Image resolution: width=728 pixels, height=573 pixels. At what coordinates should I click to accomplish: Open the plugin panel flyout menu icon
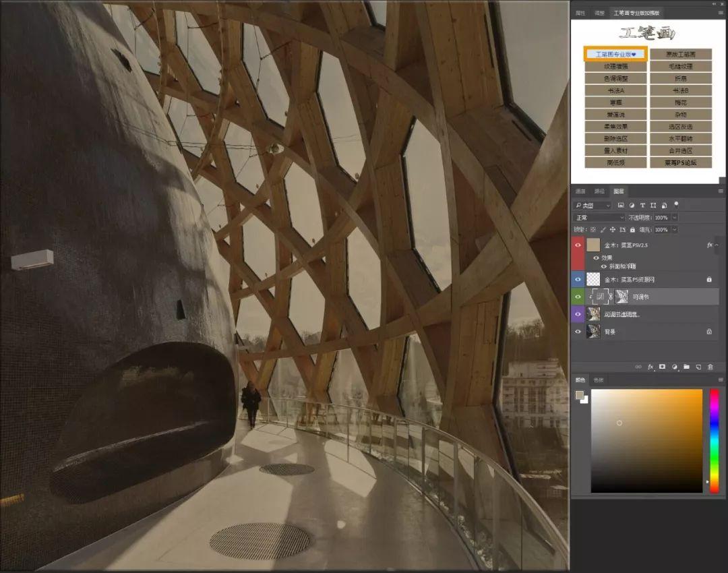pos(721,13)
